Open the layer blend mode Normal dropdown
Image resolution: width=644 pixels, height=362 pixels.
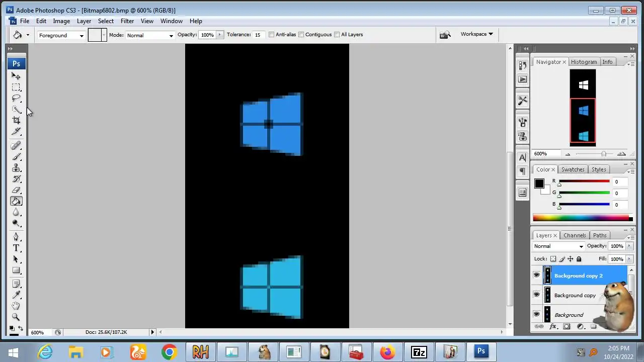point(558,246)
